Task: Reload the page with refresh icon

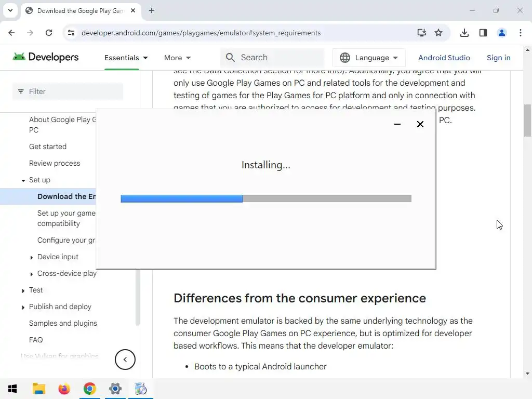Action: pos(49,33)
